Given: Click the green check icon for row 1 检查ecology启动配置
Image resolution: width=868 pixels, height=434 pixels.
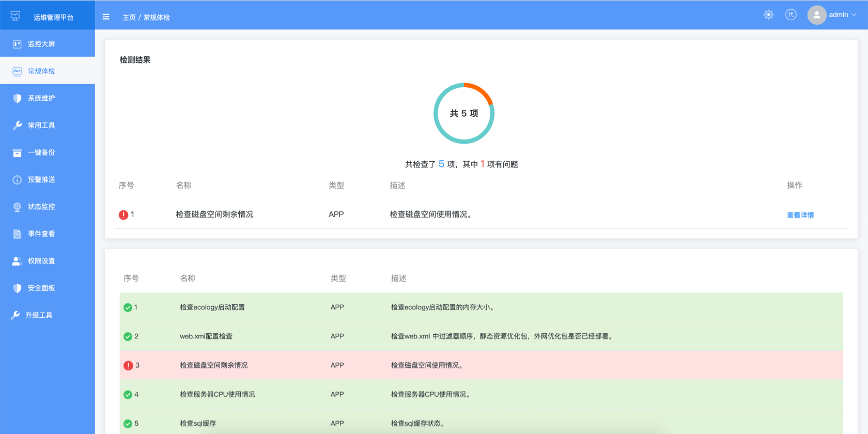Looking at the screenshot, I should click(128, 307).
